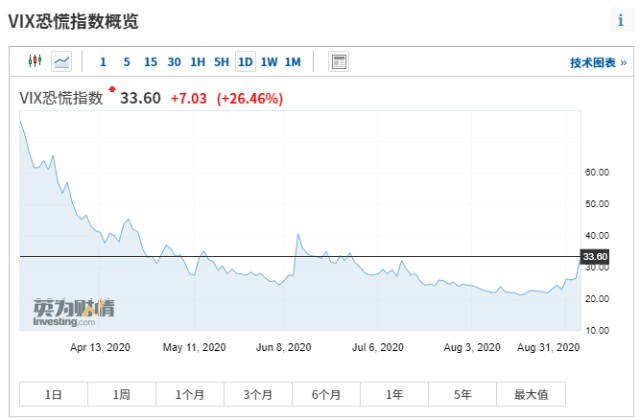Open the news calendar icon in toolbar
The height and width of the screenshot is (420, 640).
point(339,62)
